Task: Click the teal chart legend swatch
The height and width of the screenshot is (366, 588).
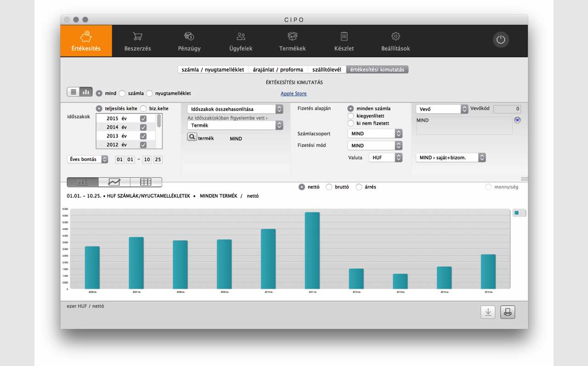Action: click(x=517, y=213)
